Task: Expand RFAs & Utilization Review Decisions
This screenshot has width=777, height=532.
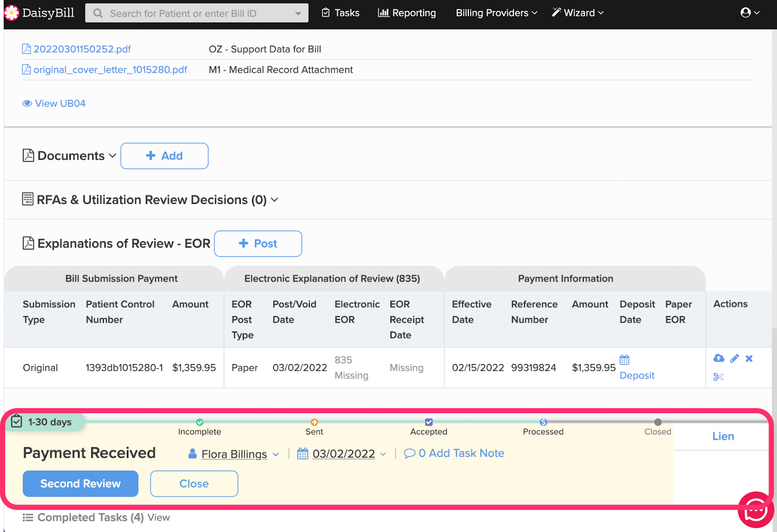Action: 274,200
